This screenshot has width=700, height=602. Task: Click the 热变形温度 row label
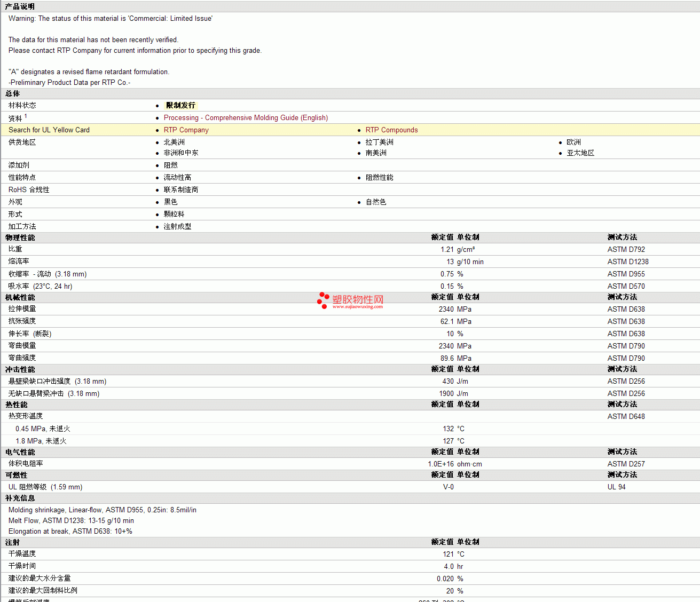[x=26, y=416]
